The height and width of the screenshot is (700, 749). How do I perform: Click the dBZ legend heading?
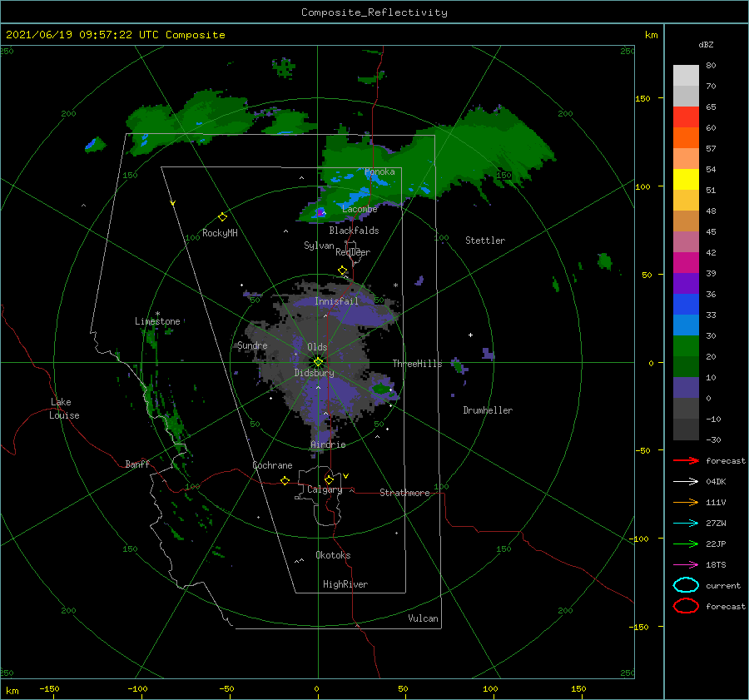pyautogui.click(x=706, y=44)
